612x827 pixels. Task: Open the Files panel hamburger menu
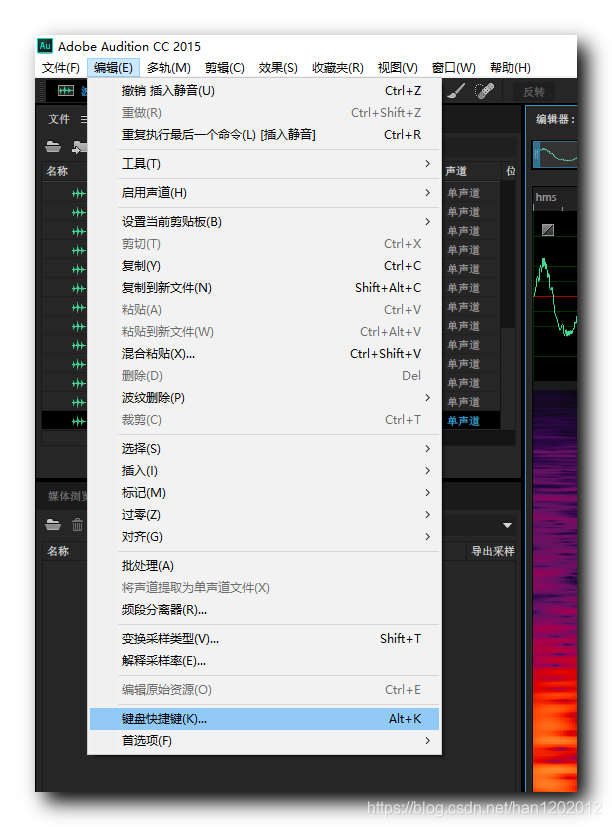(x=83, y=119)
